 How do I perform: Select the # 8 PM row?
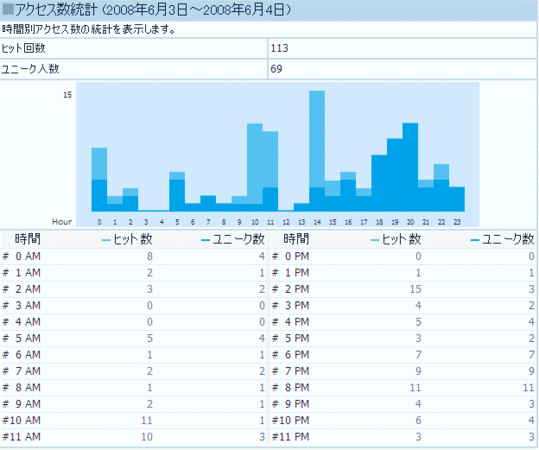403,387
